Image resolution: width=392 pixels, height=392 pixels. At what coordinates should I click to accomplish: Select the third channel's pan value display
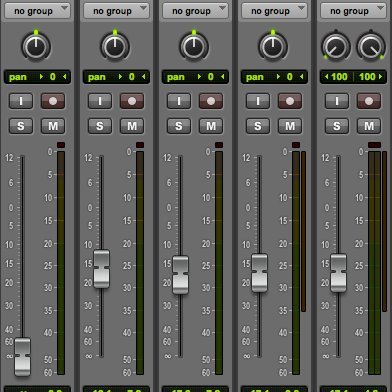tap(195, 77)
